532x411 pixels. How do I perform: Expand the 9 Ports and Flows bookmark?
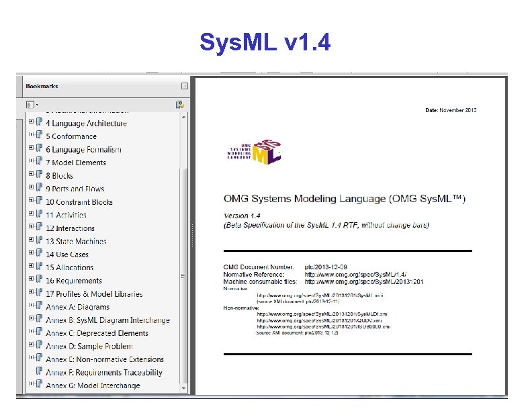[31, 187]
